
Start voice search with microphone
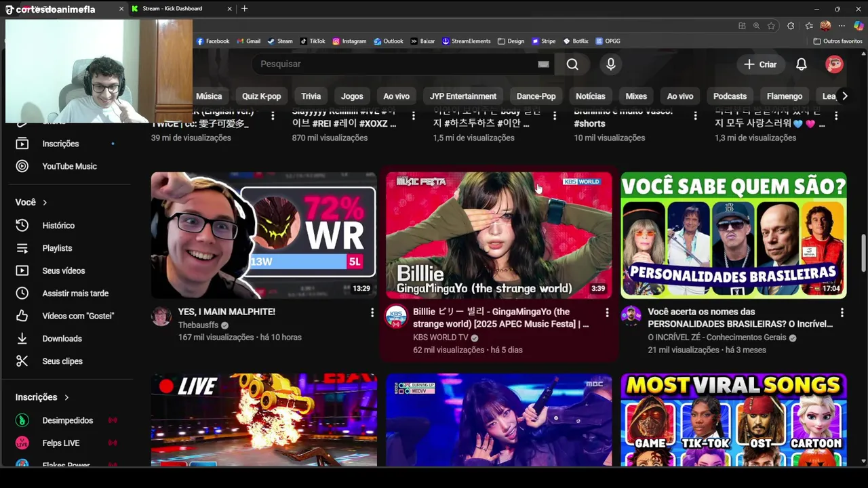tap(611, 64)
